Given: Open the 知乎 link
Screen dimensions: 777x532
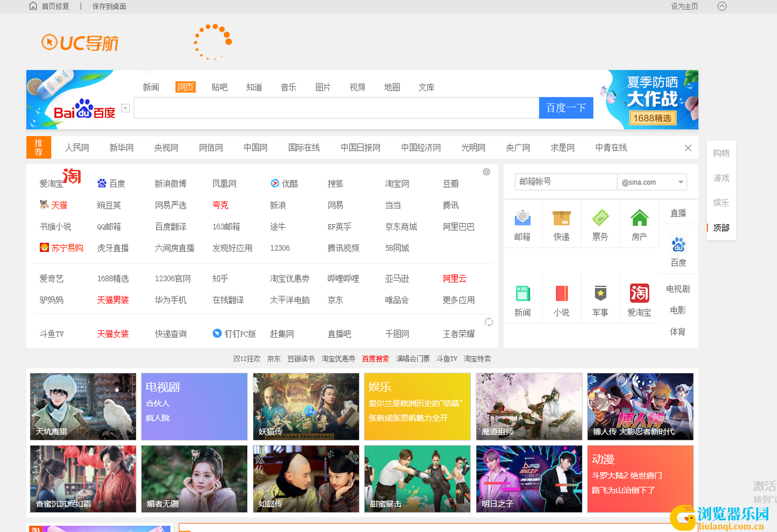Looking at the screenshot, I should point(220,278).
